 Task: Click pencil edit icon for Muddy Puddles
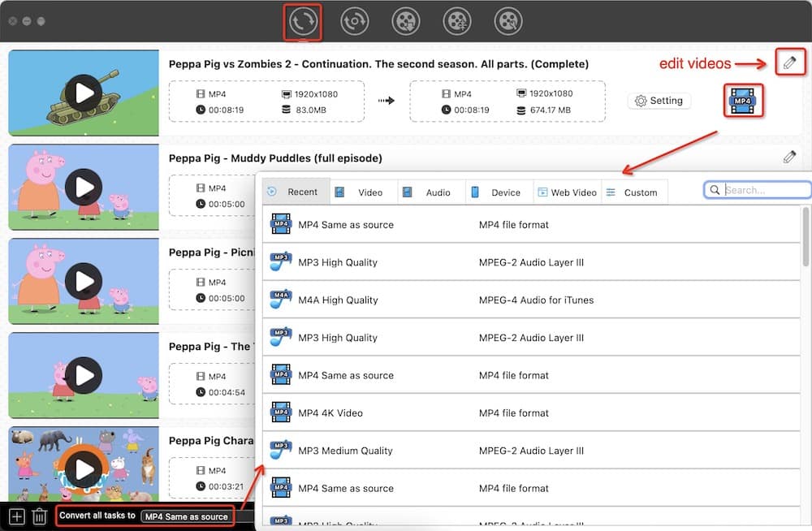point(789,157)
